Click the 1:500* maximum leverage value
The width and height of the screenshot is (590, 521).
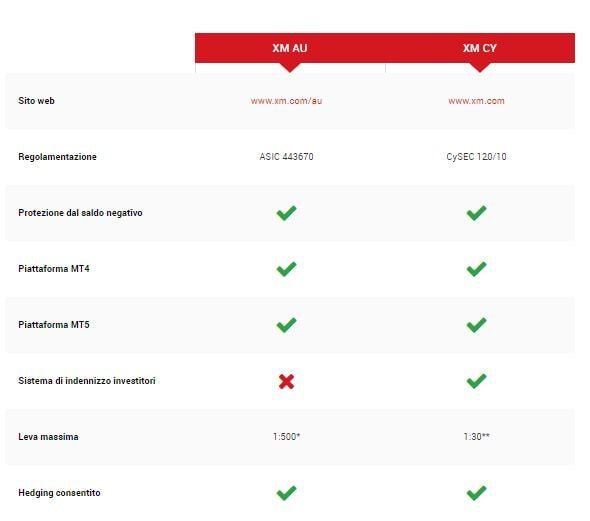pyautogui.click(x=286, y=437)
